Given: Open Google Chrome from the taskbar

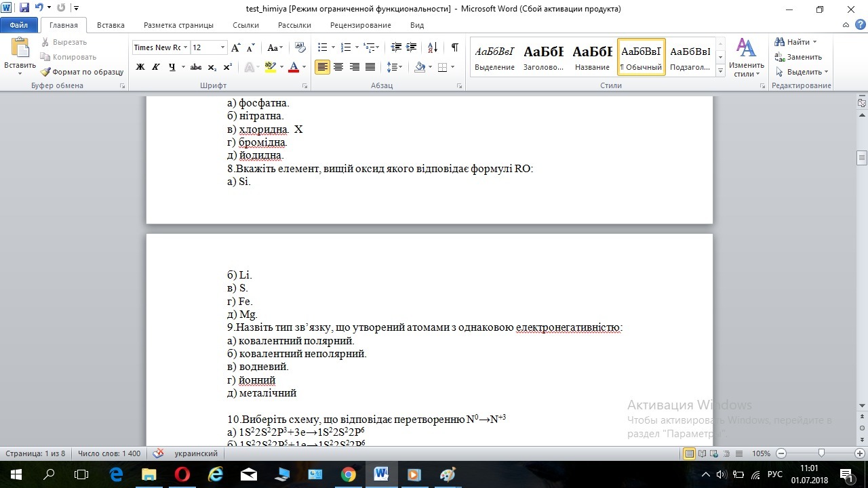Looking at the screenshot, I should (x=348, y=474).
